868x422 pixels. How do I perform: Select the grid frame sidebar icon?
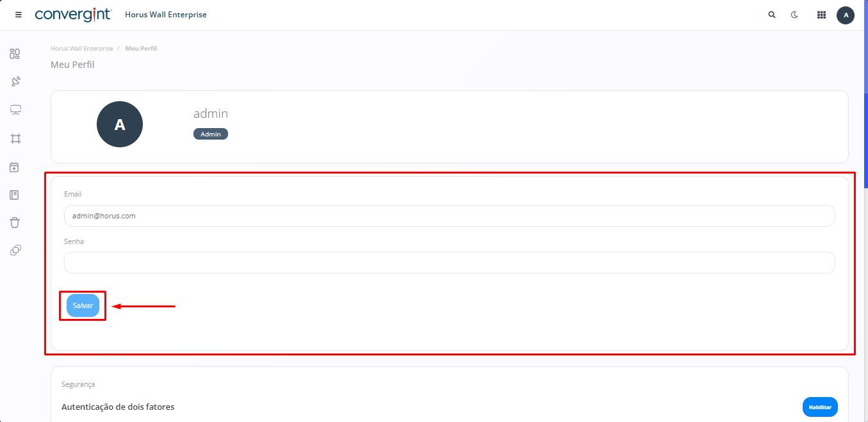tap(15, 138)
